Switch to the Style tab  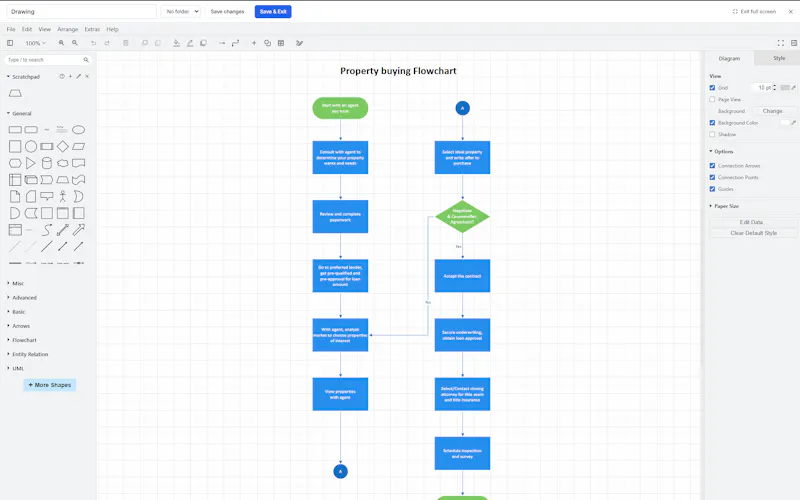click(x=779, y=58)
